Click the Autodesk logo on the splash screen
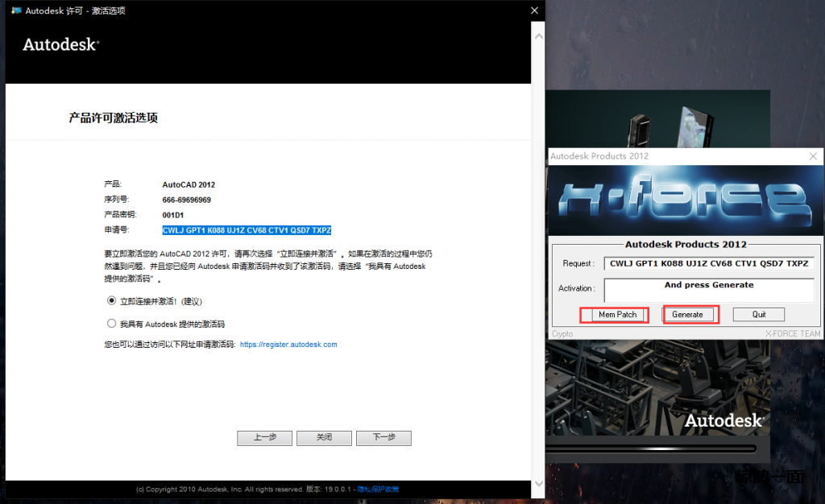 click(x=723, y=420)
